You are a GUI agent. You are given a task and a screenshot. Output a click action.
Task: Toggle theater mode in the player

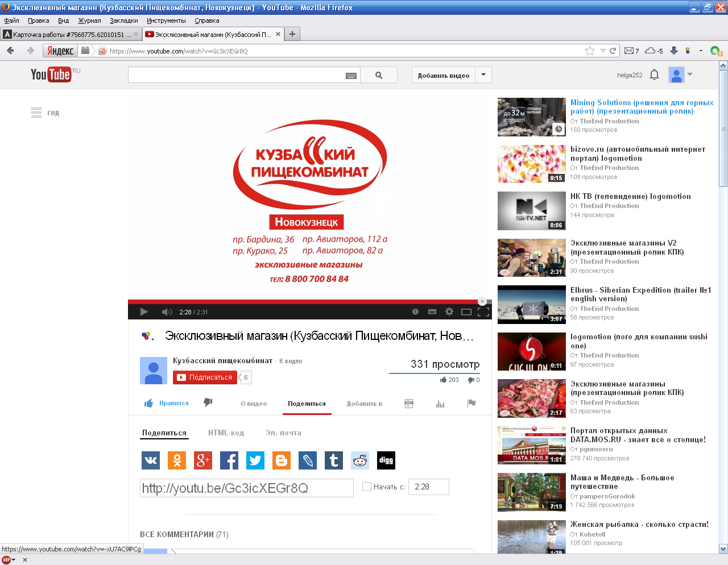click(x=466, y=311)
